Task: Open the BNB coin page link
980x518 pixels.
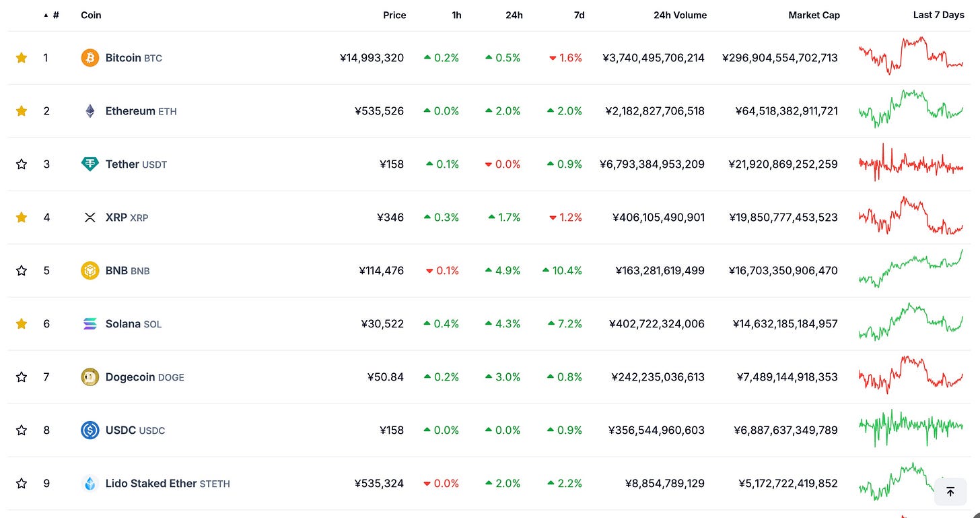Action: point(127,271)
